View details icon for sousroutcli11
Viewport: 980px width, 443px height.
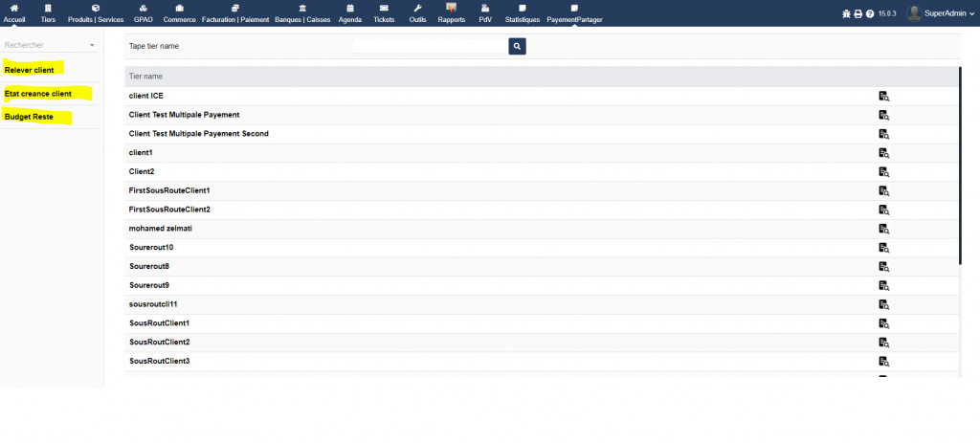click(883, 305)
